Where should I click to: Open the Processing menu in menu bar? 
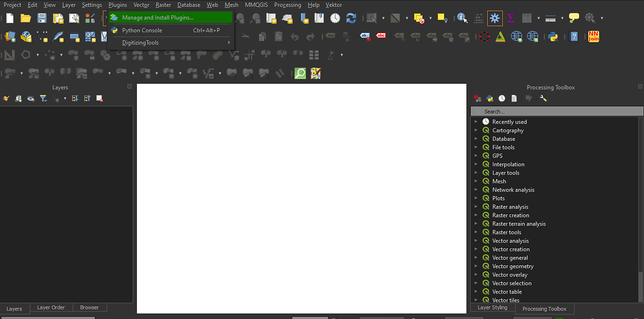coord(287,5)
